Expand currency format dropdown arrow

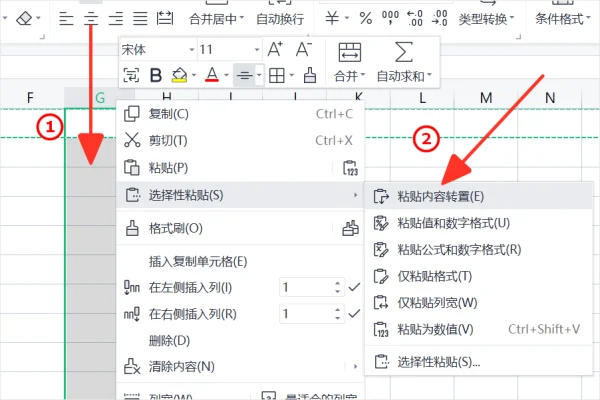click(347, 18)
